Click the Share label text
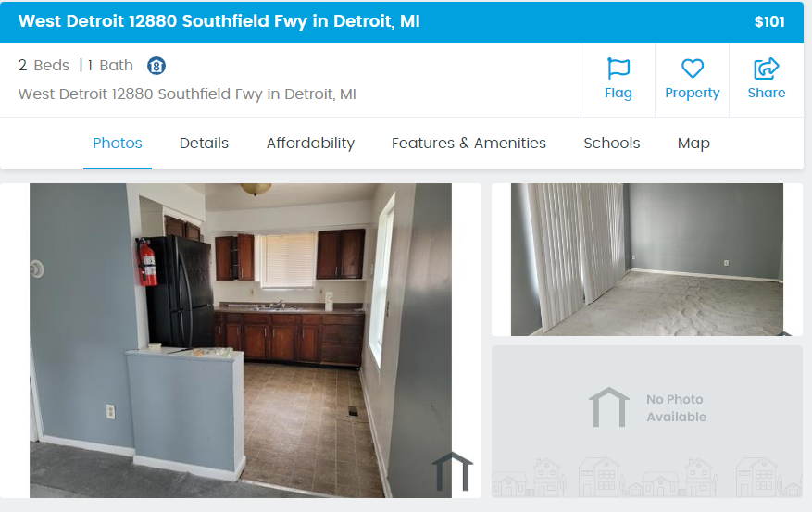 click(767, 93)
